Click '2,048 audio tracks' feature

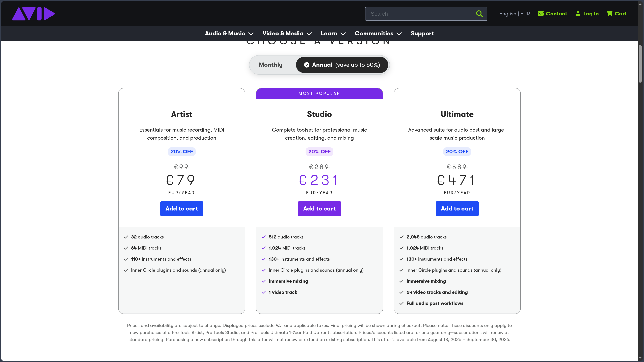[x=426, y=237]
